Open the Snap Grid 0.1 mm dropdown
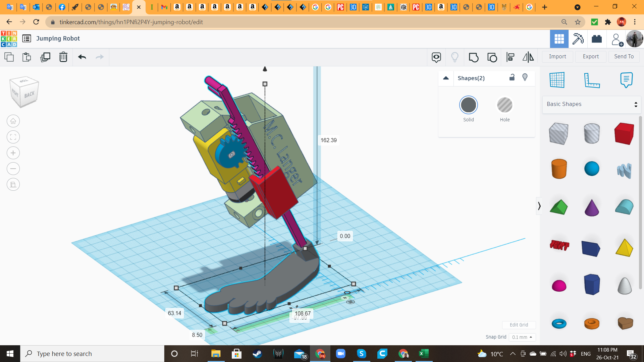 522,337
